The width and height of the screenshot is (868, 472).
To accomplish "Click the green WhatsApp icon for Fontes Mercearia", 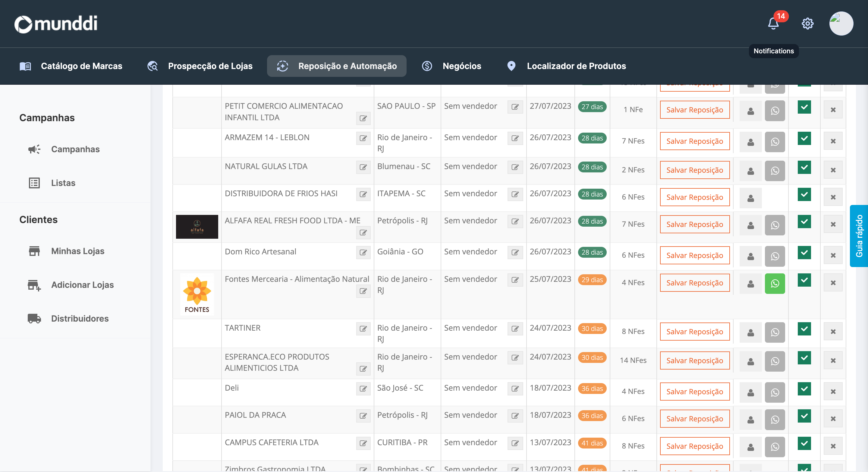I will (x=775, y=283).
